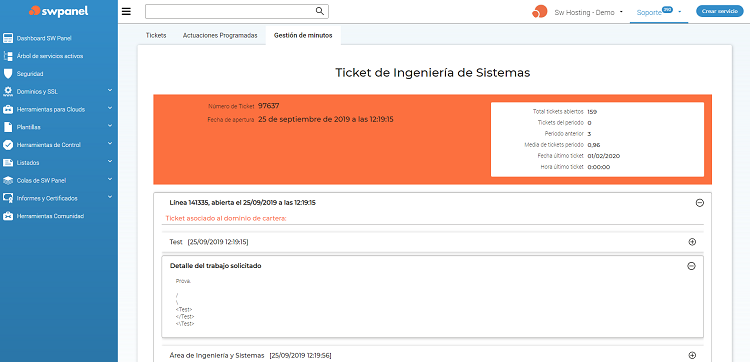The width and height of the screenshot is (750, 362).
Task: Expand Informes y Certificados chevron
Action: pyautogui.click(x=110, y=197)
